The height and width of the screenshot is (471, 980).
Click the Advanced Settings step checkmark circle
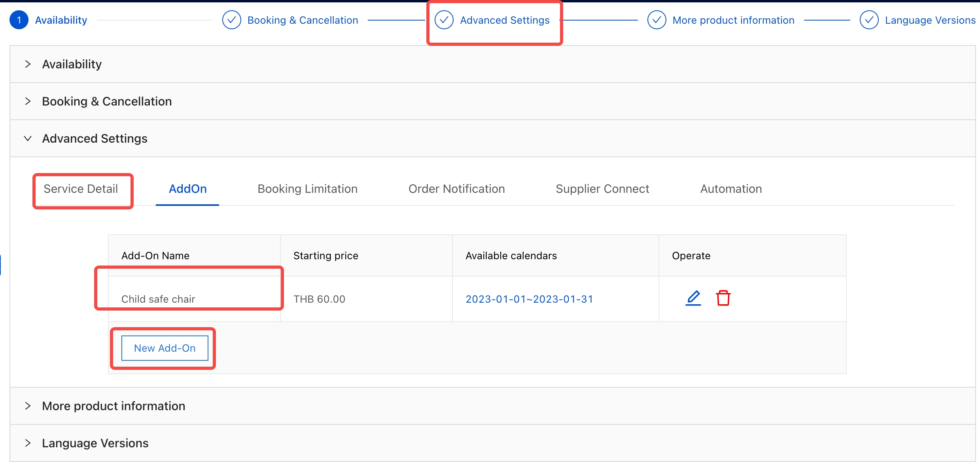444,20
